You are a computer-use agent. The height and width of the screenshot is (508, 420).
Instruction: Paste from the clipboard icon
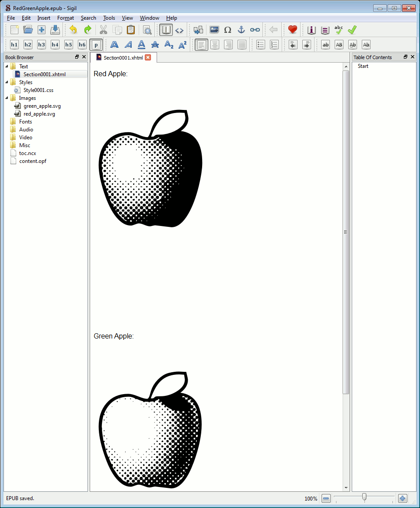coord(130,30)
